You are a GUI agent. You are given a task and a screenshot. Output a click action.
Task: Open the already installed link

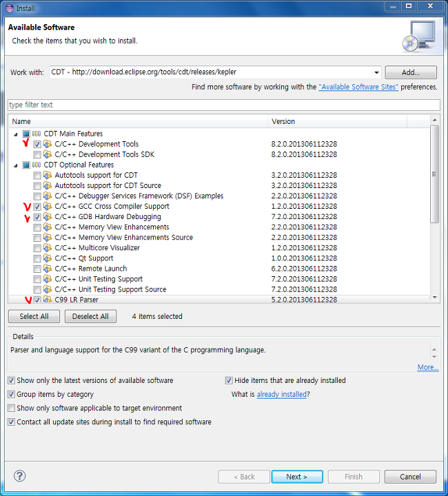[282, 395]
